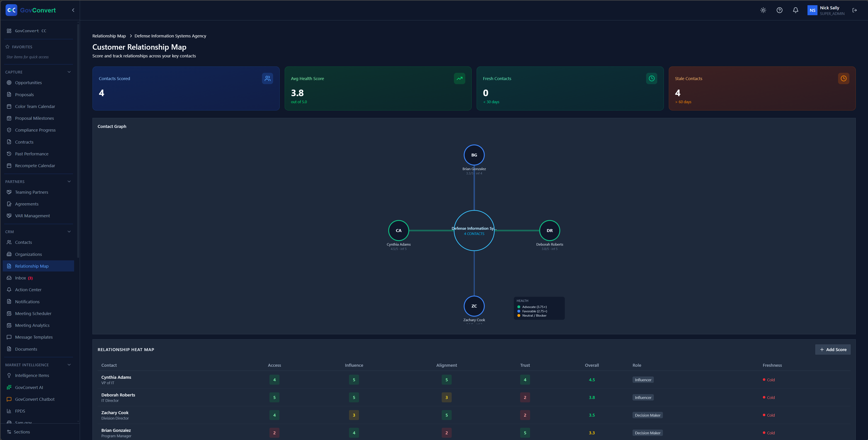This screenshot has width=868, height=440.
Task: Open Documents in the sidebar
Action: click(38, 349)
